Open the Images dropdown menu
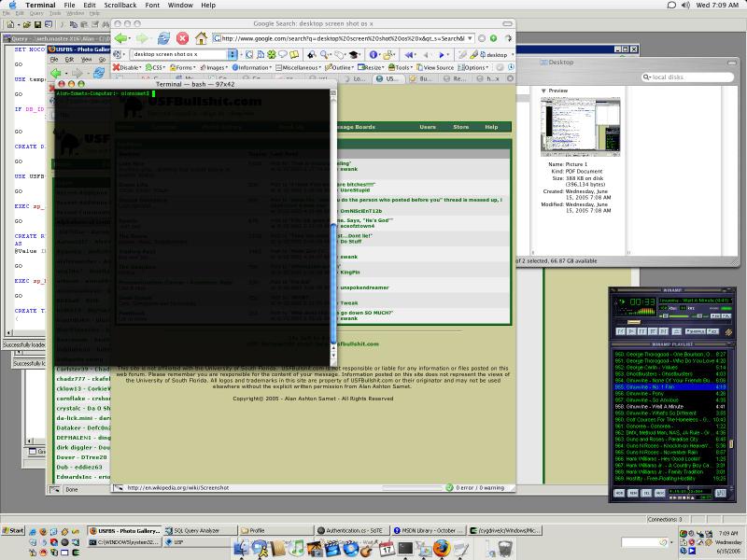 pyautogui.click(x=215, y=67)
